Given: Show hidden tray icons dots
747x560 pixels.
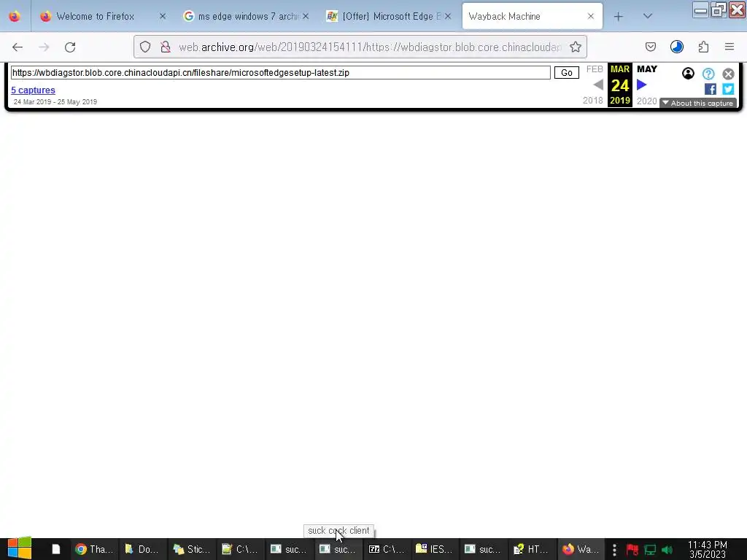Looking at the screenshot, I should tap(614, 550).
